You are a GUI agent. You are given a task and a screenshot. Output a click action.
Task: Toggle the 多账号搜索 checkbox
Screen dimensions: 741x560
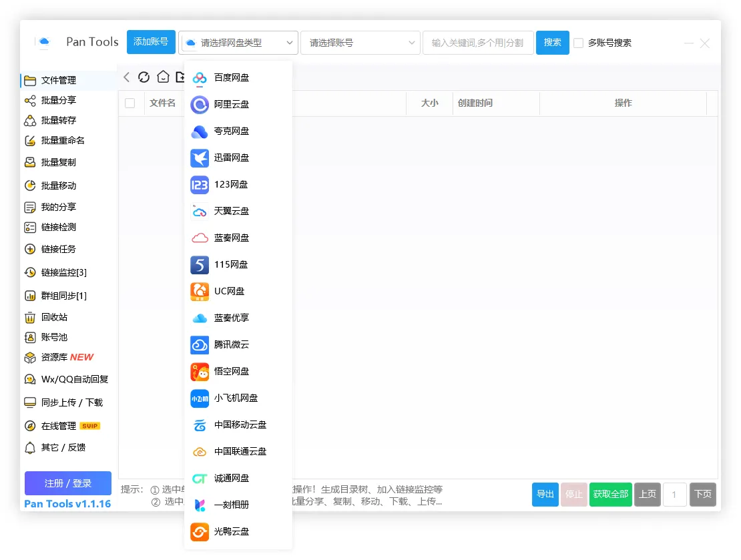coord(578,43)
